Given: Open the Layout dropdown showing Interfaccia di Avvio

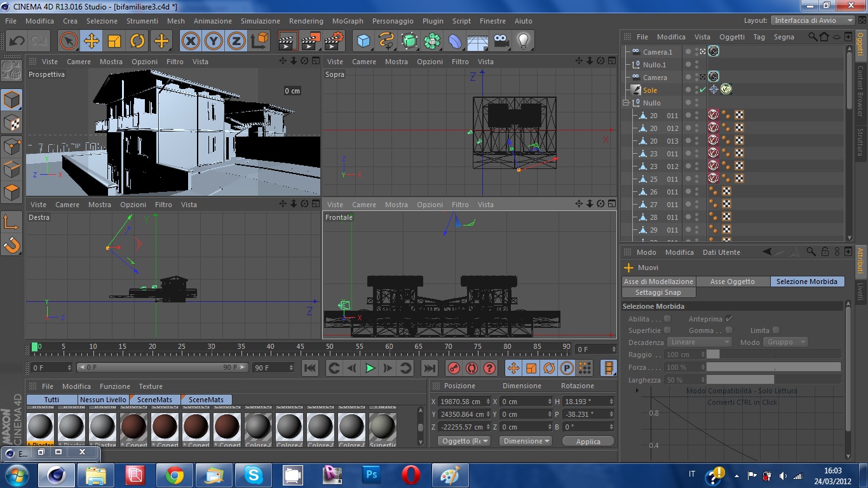Looking at the screenshot, I should pos(813,20).
